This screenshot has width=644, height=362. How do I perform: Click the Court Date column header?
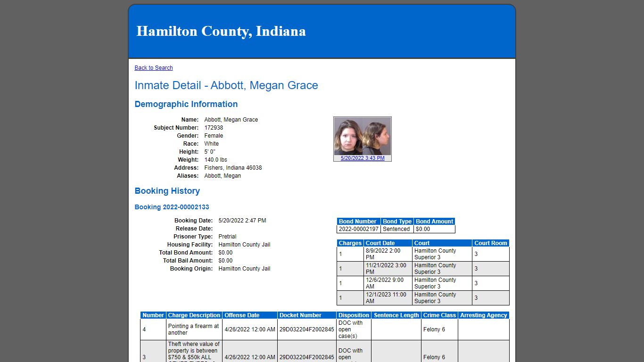coord(388,243)
